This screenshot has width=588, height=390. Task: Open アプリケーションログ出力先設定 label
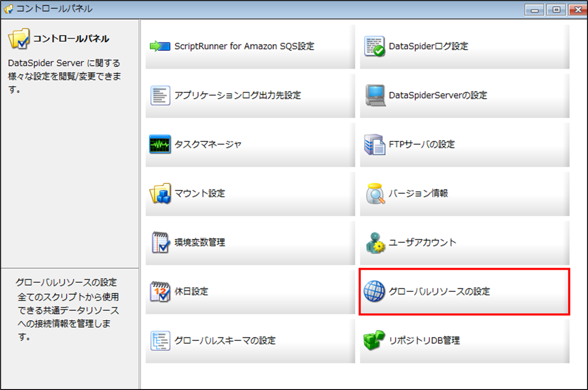coord(237,95)
